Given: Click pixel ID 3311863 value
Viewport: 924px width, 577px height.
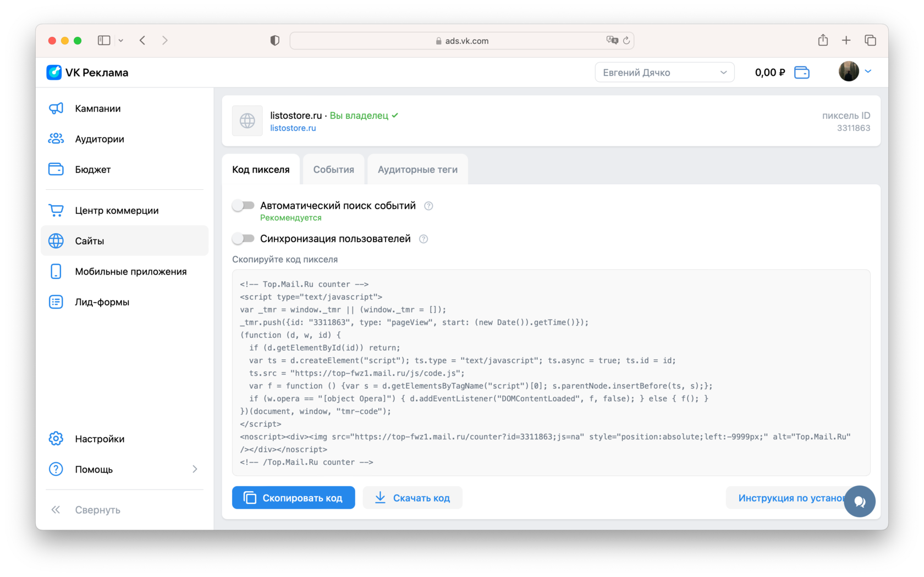Looking at the screenshot, I should (x=853, y=128).
